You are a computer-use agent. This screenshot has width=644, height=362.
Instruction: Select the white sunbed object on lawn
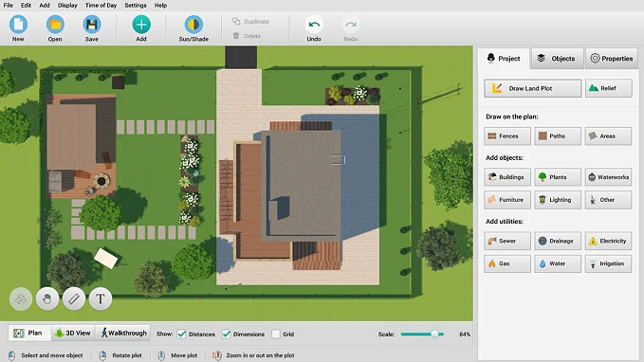(106, 259)
